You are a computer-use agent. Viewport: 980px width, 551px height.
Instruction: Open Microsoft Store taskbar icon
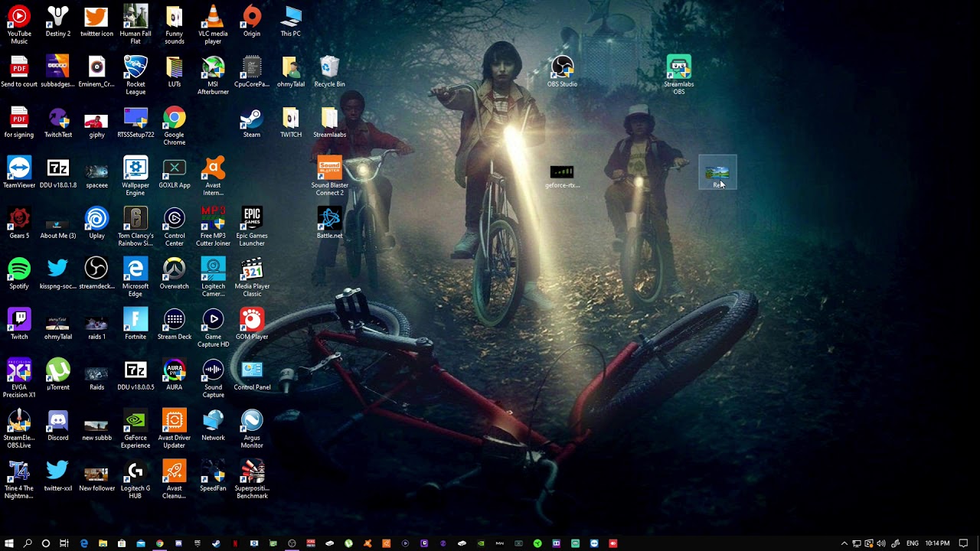pos(122,543)
